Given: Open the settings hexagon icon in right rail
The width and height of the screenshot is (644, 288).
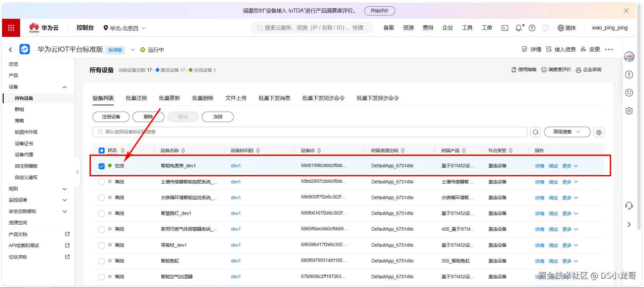Looking at the screenshot, I should pyautogui.click(x=629, y=111).
